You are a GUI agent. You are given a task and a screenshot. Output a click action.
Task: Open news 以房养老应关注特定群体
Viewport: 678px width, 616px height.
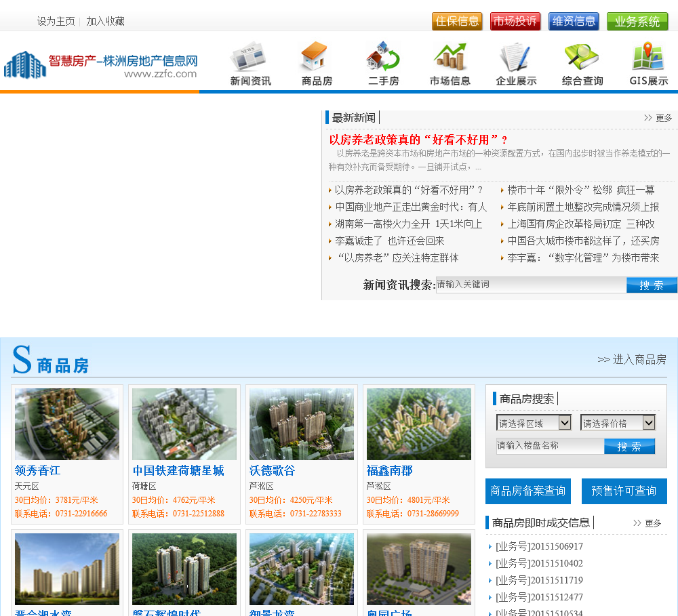(x=398, y=258)
